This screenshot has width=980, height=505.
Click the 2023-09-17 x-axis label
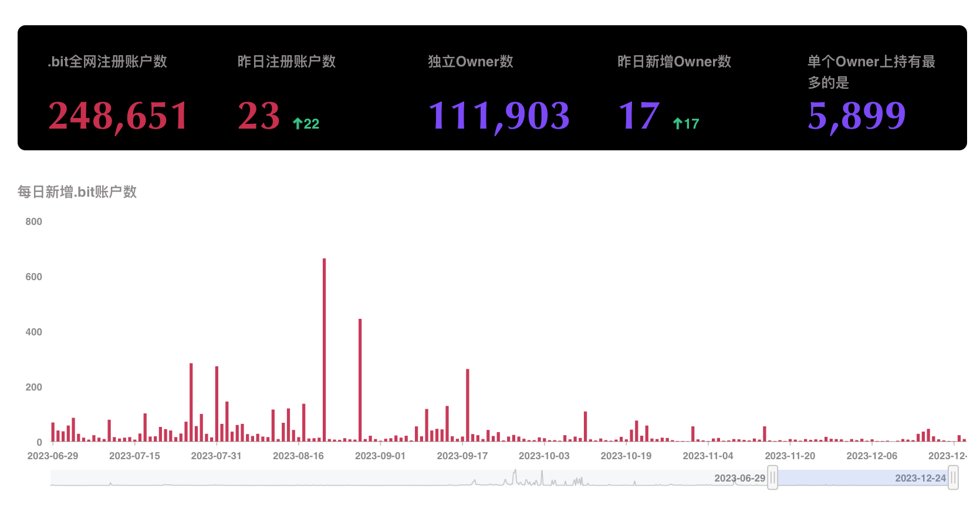click(462, 456)
